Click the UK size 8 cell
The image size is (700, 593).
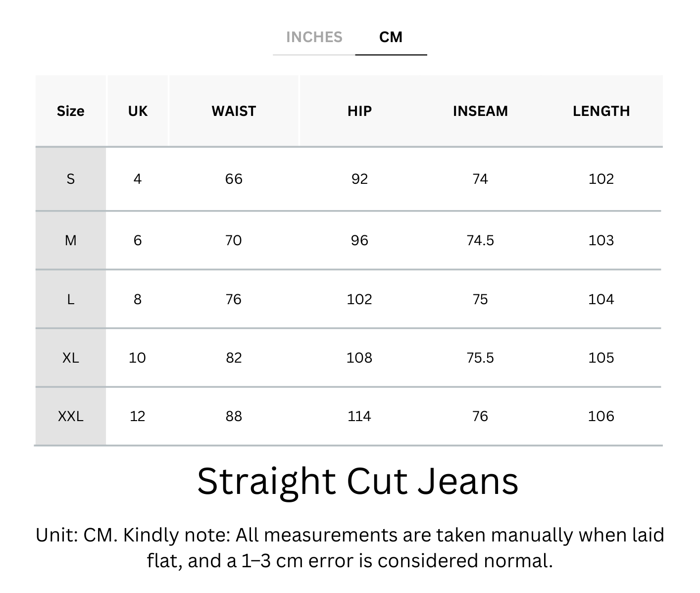point(138,299)
